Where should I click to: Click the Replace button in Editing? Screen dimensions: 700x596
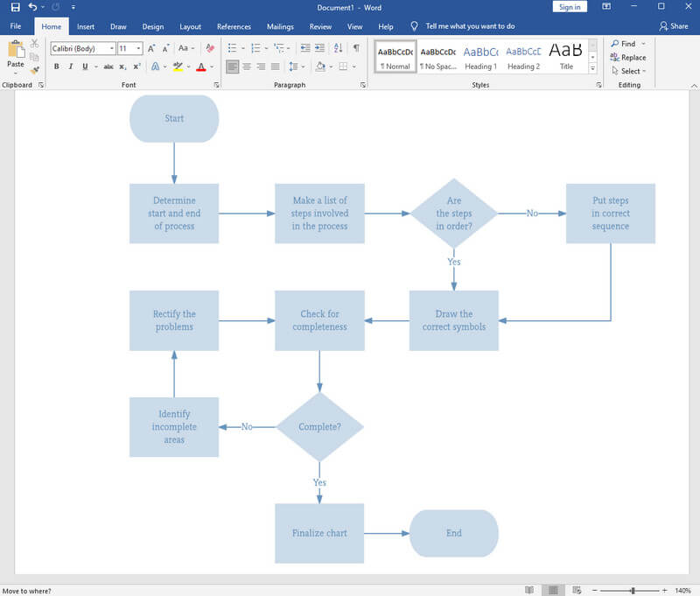[628, 58]
